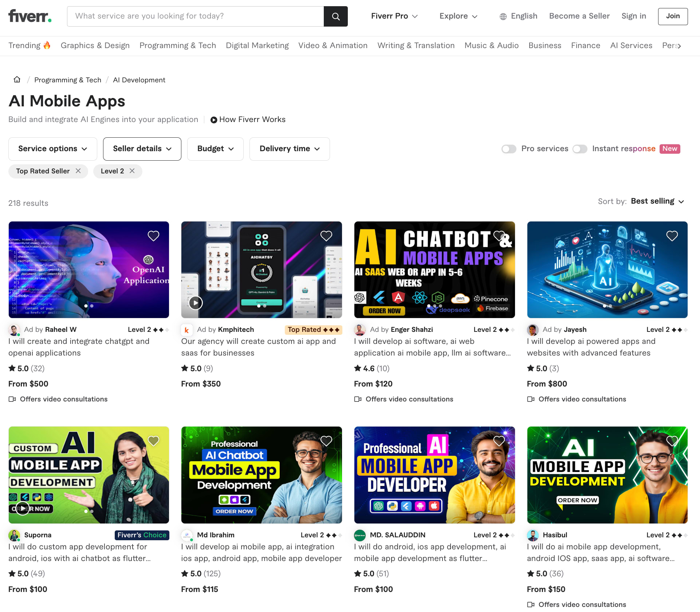Toggle the Instant response switch
This screenshot has height=612, width=700.
[580, 149]
